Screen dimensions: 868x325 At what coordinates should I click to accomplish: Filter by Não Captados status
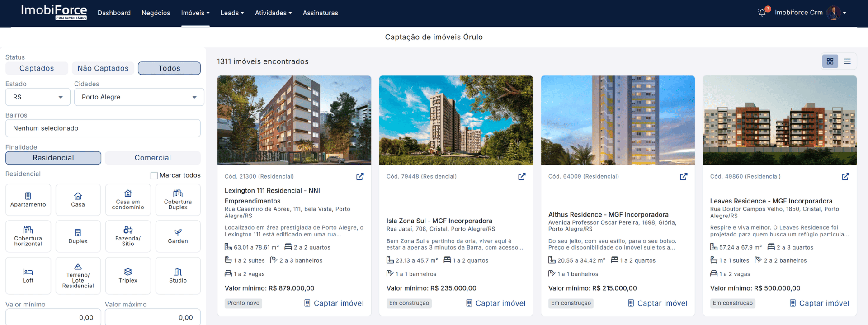tap(103, 68)
